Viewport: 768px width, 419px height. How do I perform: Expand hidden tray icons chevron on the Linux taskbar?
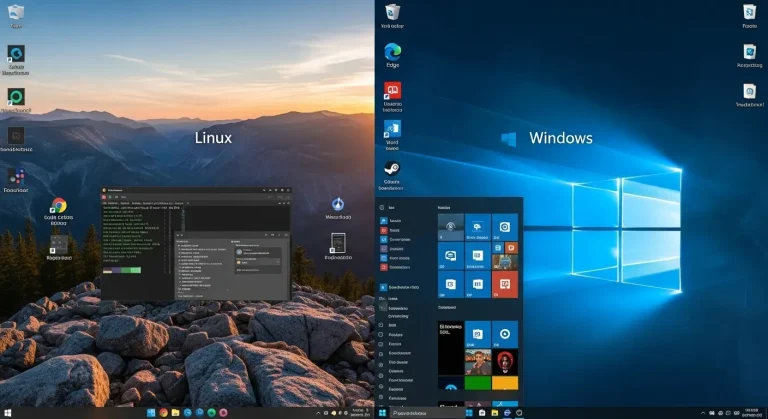coord(318,413)
